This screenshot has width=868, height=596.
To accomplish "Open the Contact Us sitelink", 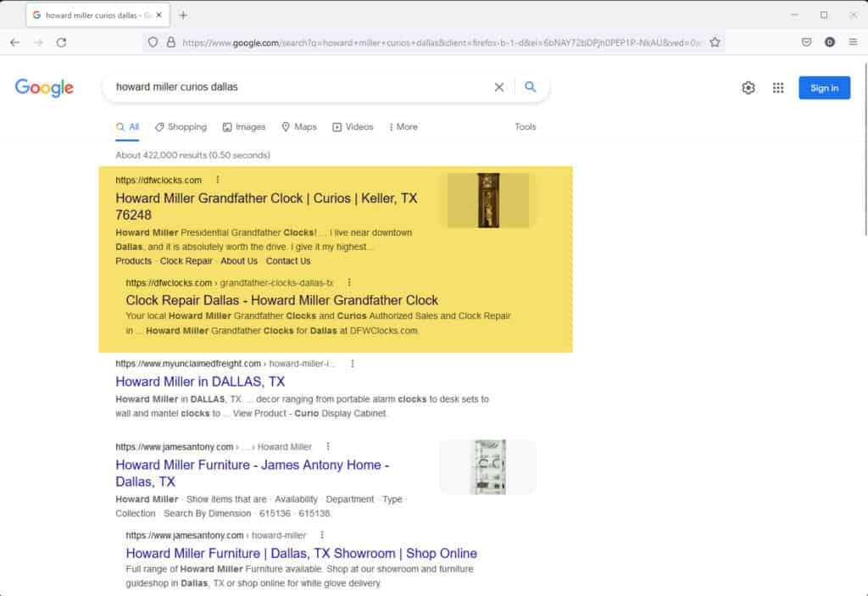I will 288,261.
